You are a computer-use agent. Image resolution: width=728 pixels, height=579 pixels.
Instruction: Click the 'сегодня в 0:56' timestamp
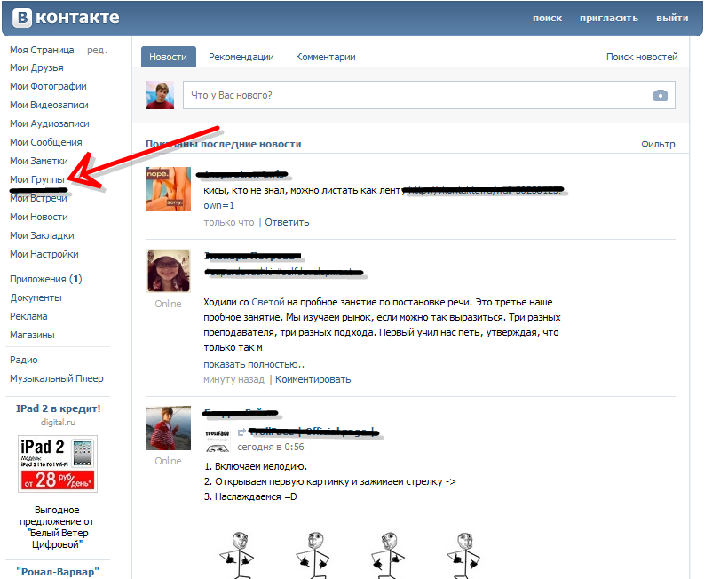[271, 448]
